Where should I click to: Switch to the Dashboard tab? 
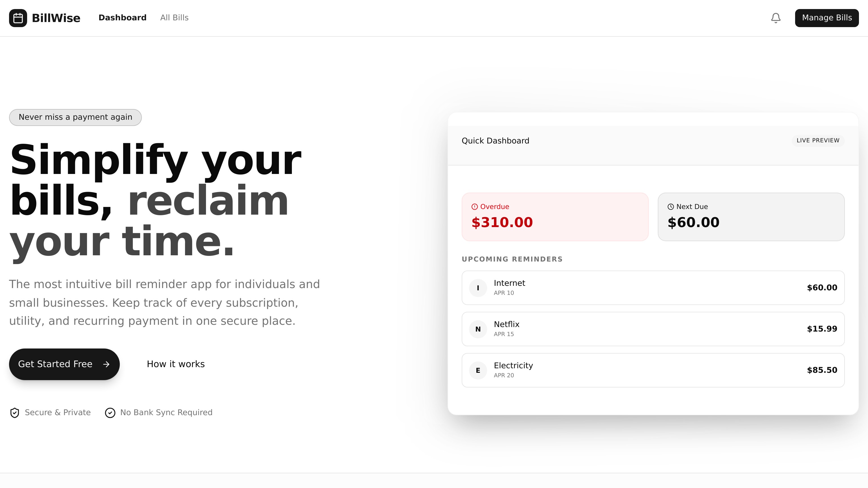(122, 18)
